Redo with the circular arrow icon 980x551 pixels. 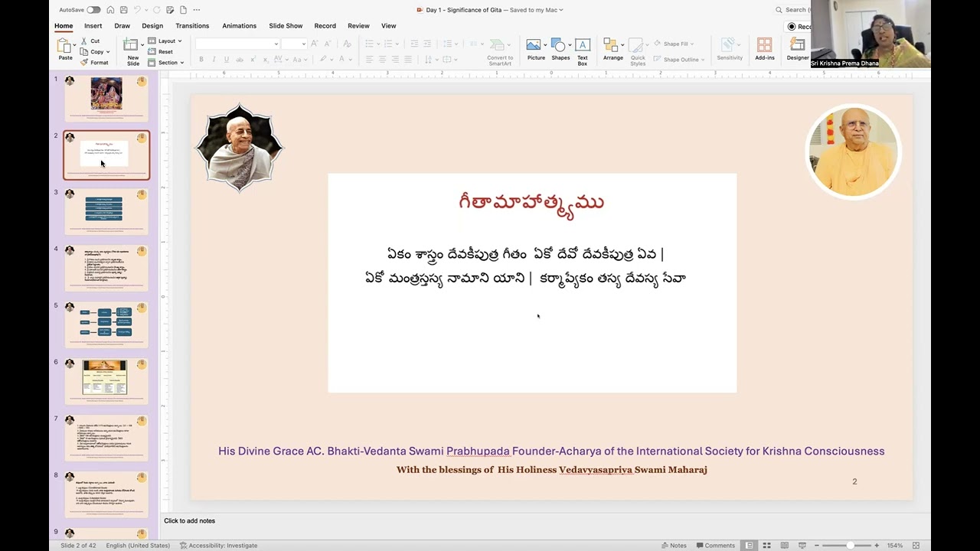[157, 10]
